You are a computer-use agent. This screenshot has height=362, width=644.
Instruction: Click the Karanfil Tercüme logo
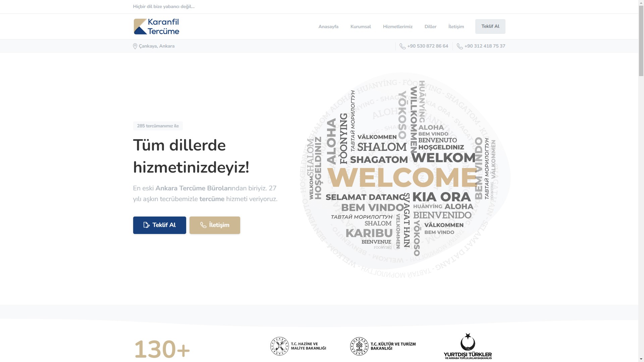156,26
